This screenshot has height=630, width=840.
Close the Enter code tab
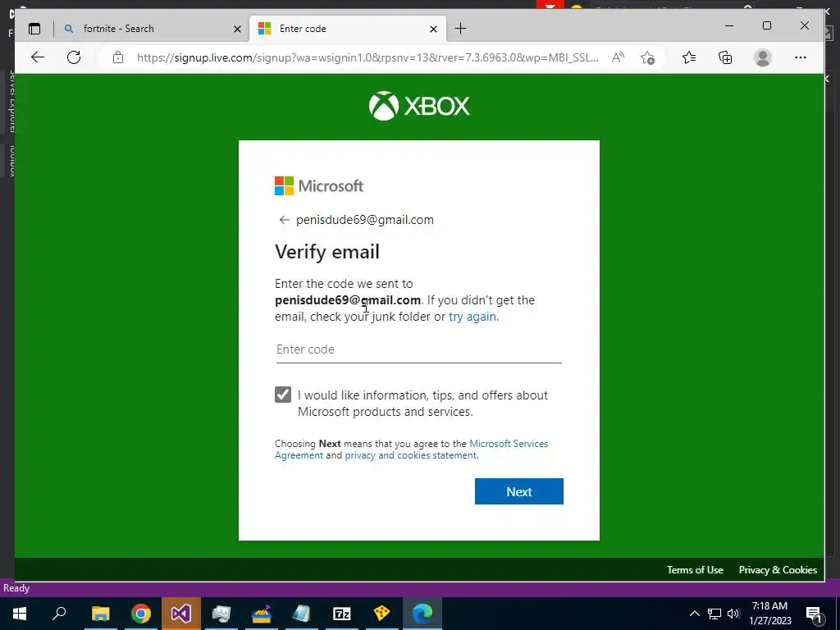click(433, 29)
